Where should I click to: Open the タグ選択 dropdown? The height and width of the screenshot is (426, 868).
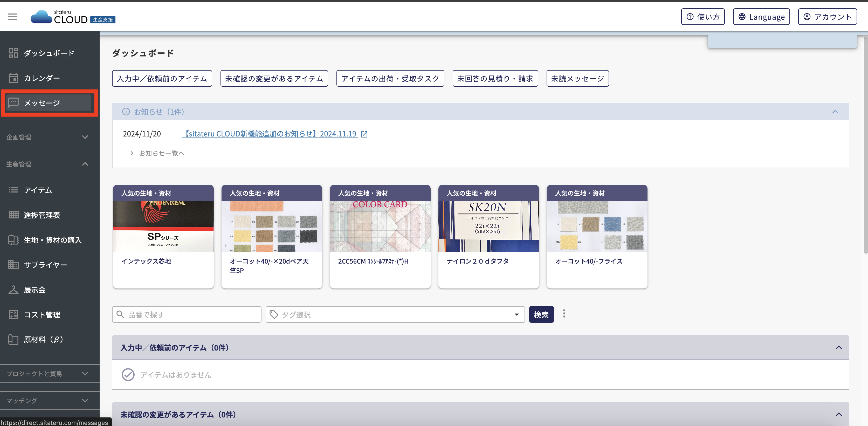(x=395, y=314)
